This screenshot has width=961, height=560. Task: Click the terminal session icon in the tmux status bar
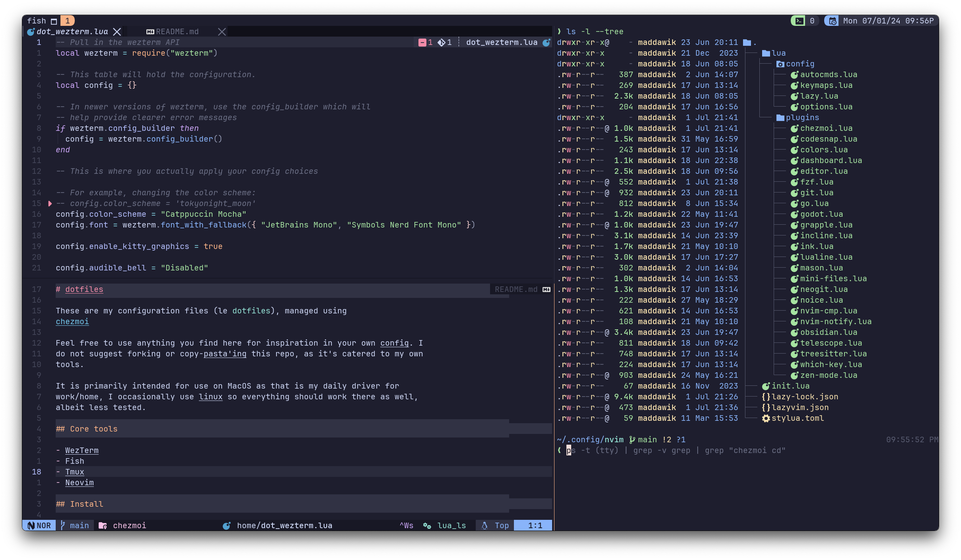(x=800, y=21)
